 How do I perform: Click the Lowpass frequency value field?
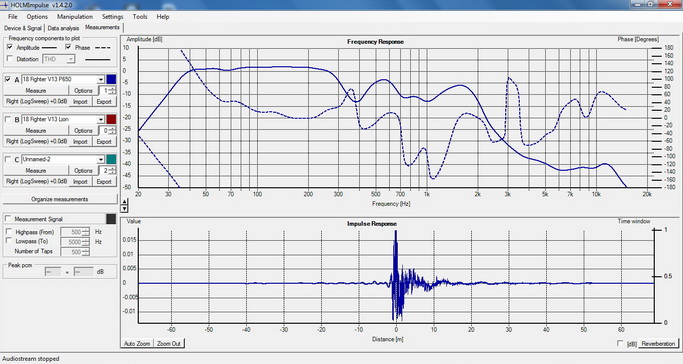pos(75,242)
